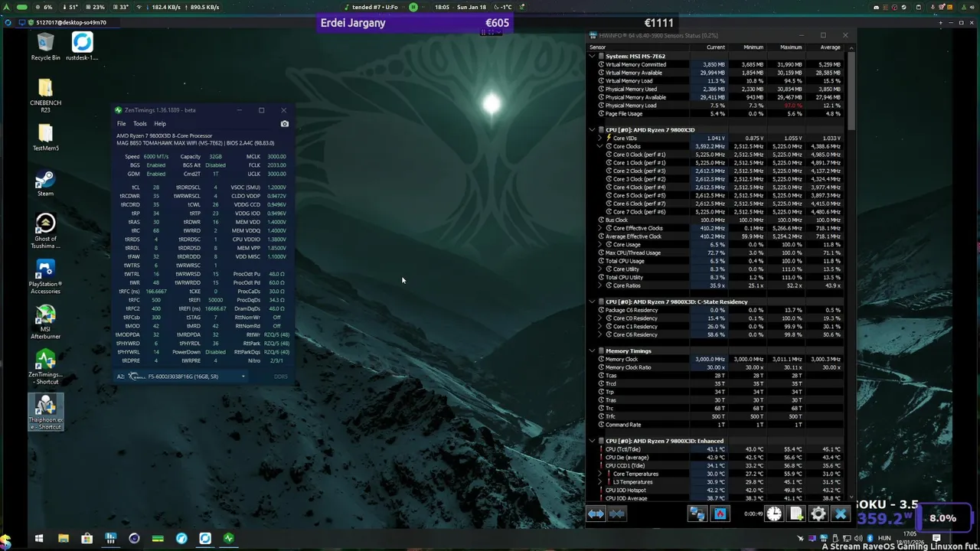Viewport: 980px width, 551px height.
Task: Click HUN keyboard language indicator
Action: click(884, 539)
